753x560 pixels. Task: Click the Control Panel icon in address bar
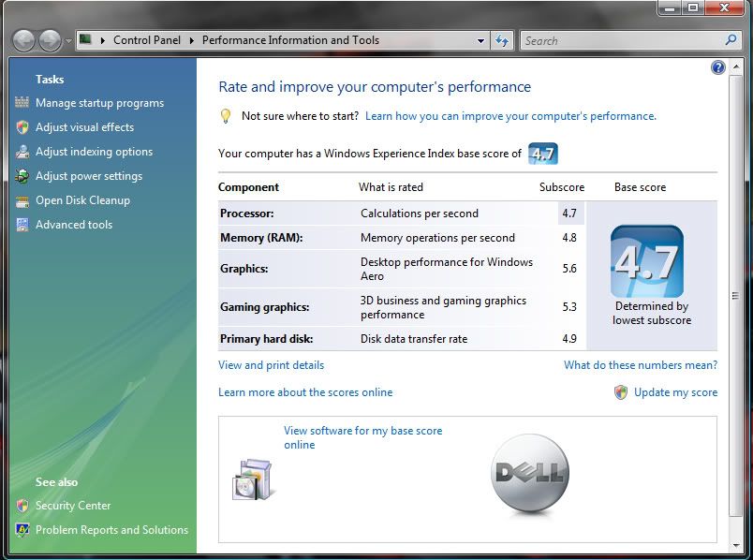coord(85,39)
